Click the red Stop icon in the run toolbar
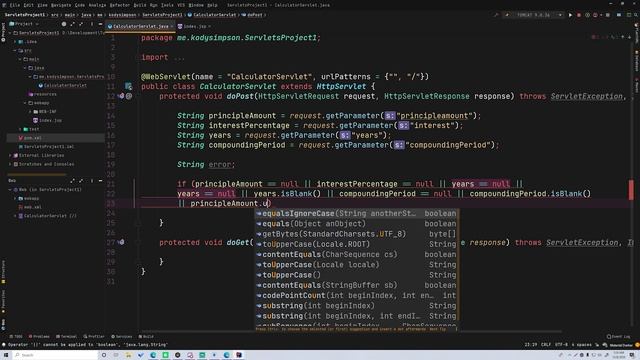The image size is (640, 360). pyautogui.click(x=579, y=15)
